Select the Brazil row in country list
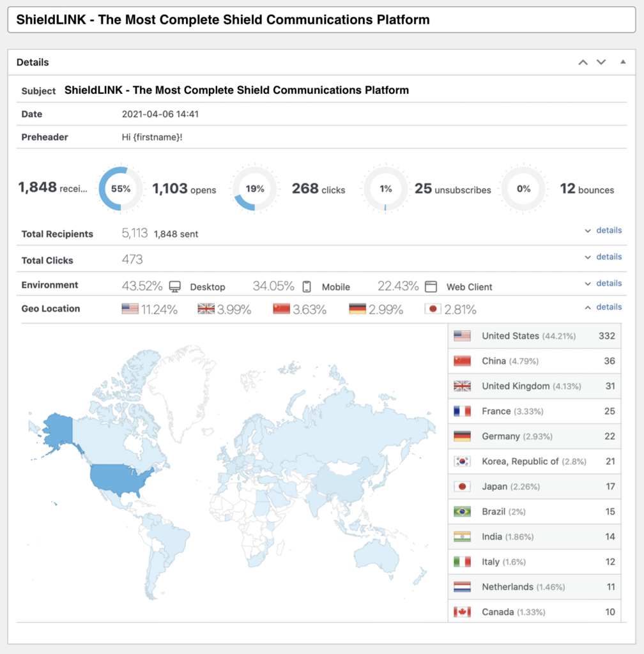644x654 pixels. pos(534,512)
